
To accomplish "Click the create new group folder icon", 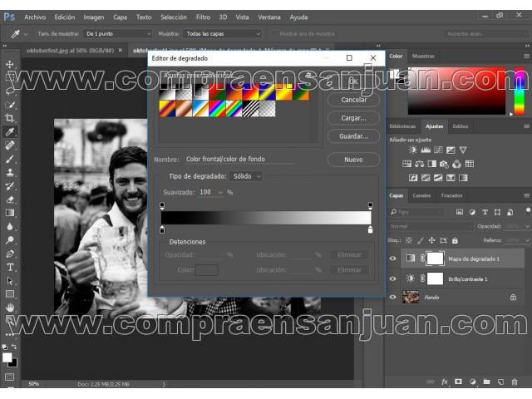I will (x=486, y=382).
